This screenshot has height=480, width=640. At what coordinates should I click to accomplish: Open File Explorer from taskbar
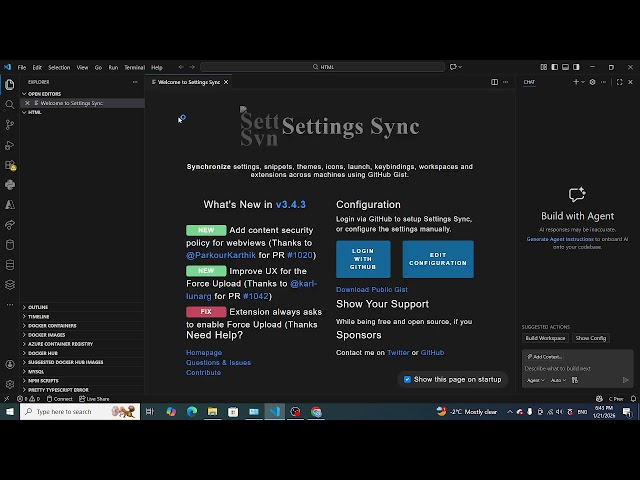point(212,411)
